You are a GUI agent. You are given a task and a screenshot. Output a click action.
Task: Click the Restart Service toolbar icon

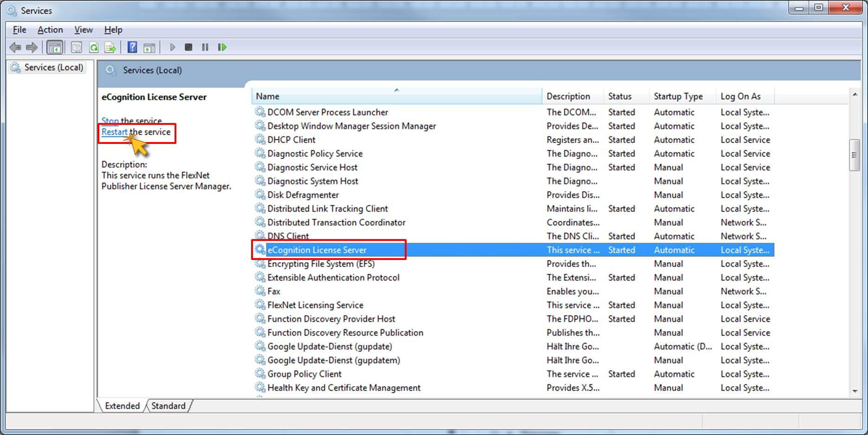[222, 47]
